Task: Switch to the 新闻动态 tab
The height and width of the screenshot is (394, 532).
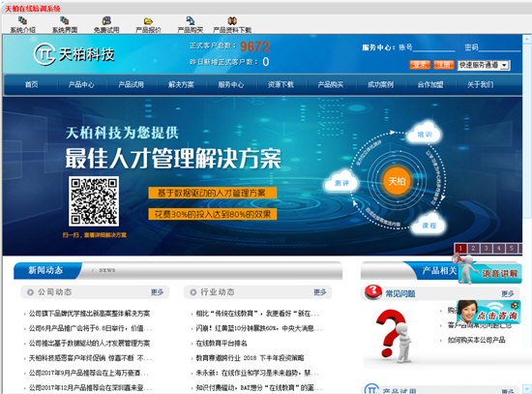Action: (45, 270)
